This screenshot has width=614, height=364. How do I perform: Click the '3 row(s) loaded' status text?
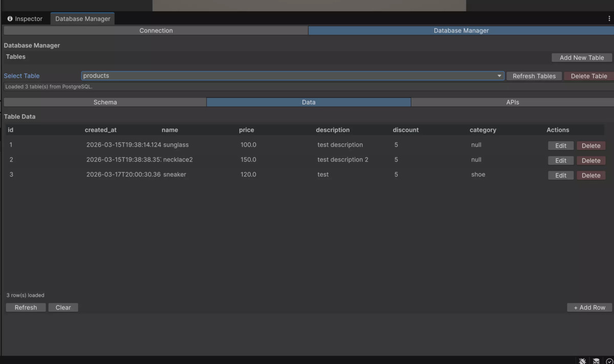click(x=26, y=295)
